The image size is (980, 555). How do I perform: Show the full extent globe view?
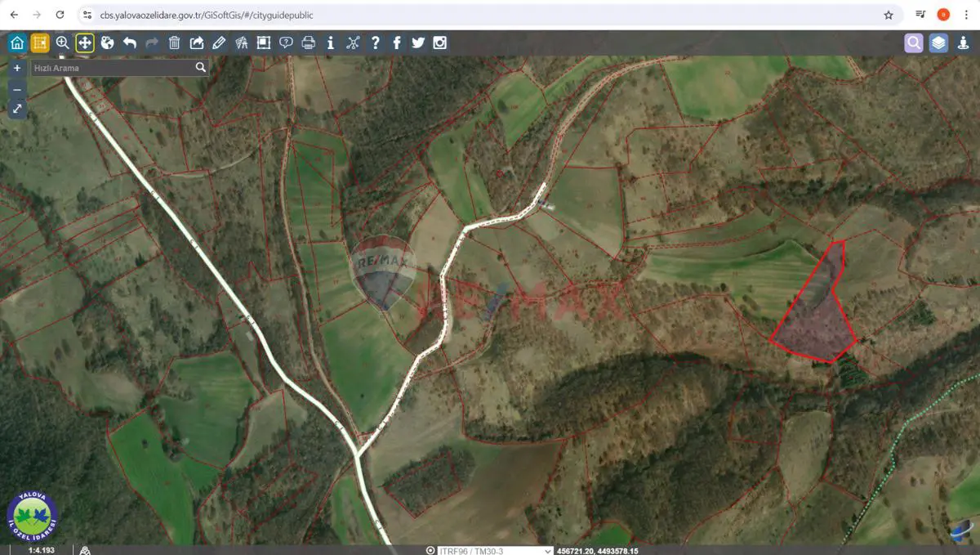tap(107, 43)
